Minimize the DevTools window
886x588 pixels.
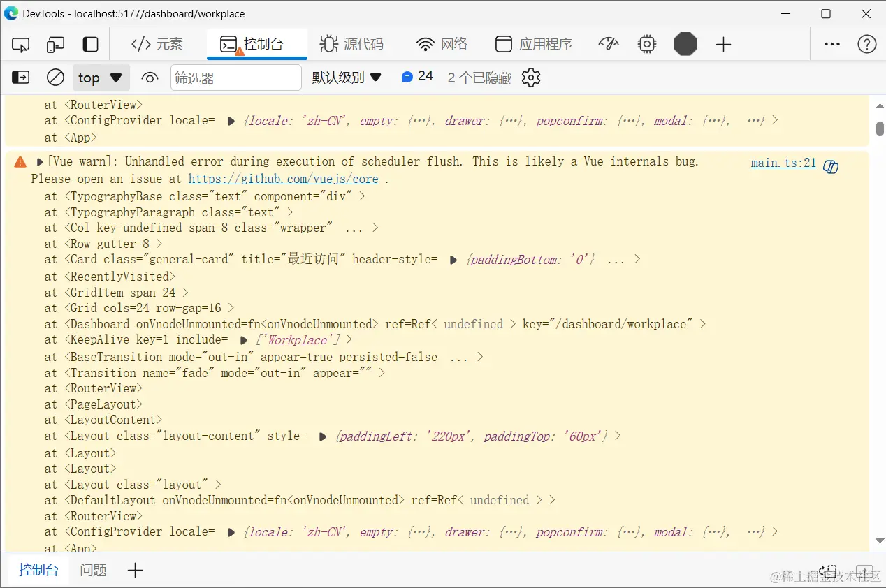point(786,13)
